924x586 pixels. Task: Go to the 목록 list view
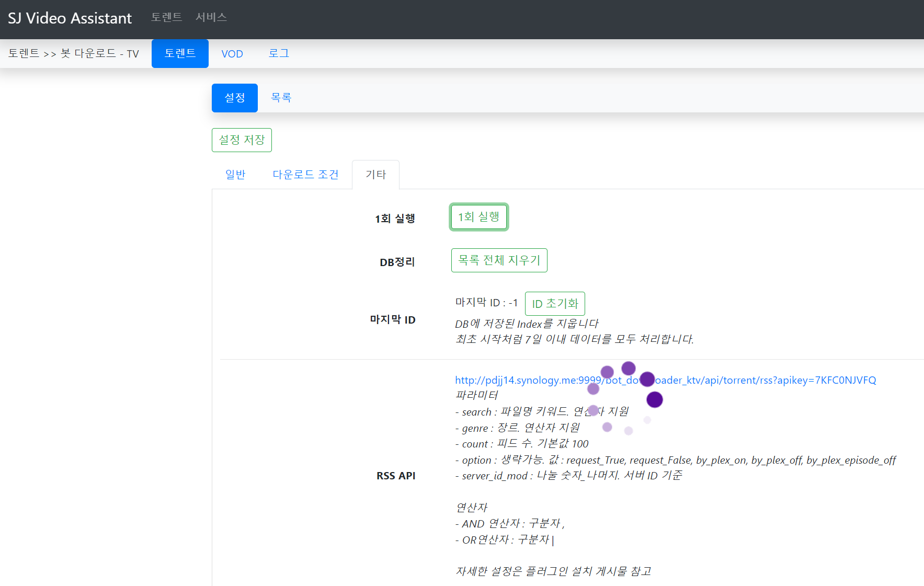(x=281, y=98)
